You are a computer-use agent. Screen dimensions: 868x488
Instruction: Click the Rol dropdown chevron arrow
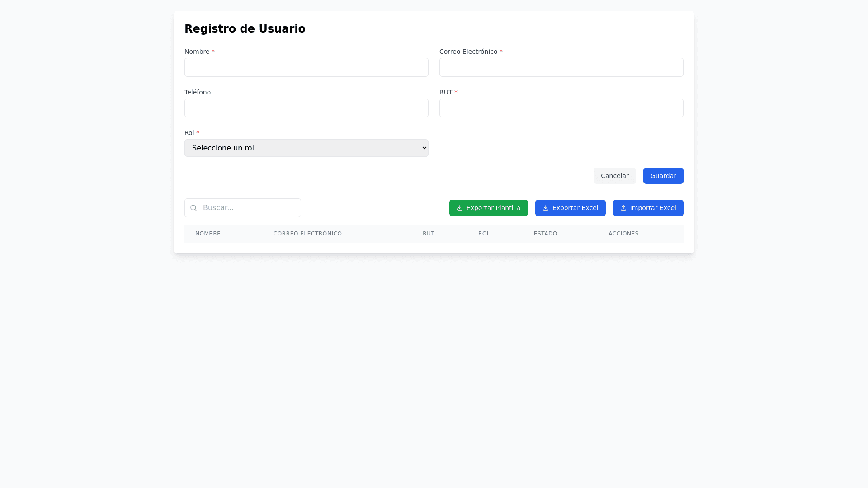tap(424, 148)
